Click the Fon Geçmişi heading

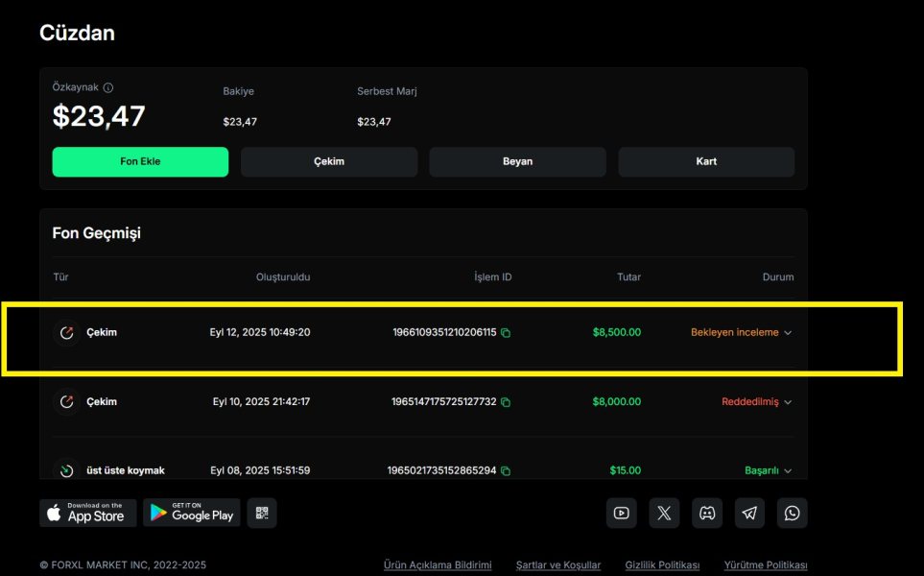pos(97,233)
